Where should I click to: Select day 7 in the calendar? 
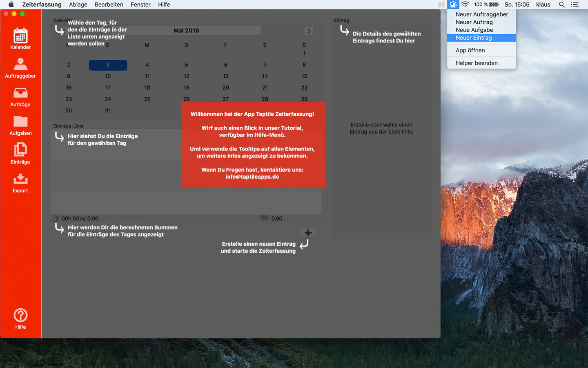click(x=265, y=65)
